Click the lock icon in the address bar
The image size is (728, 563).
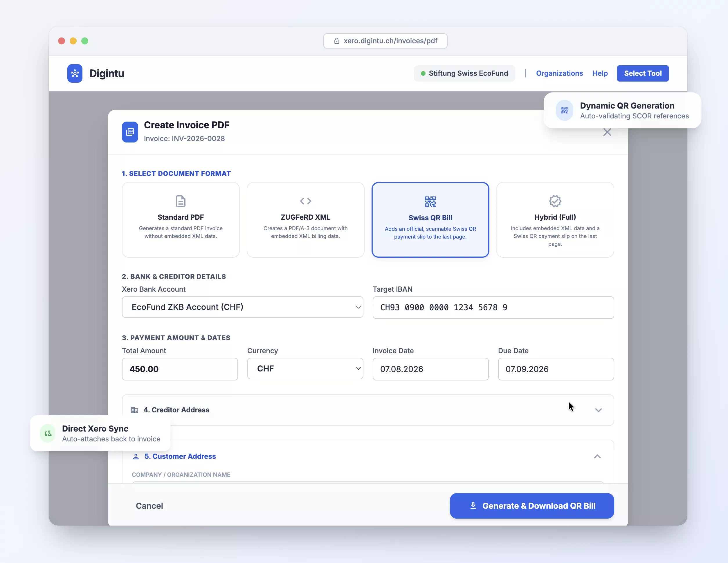[x=337, y=41]
